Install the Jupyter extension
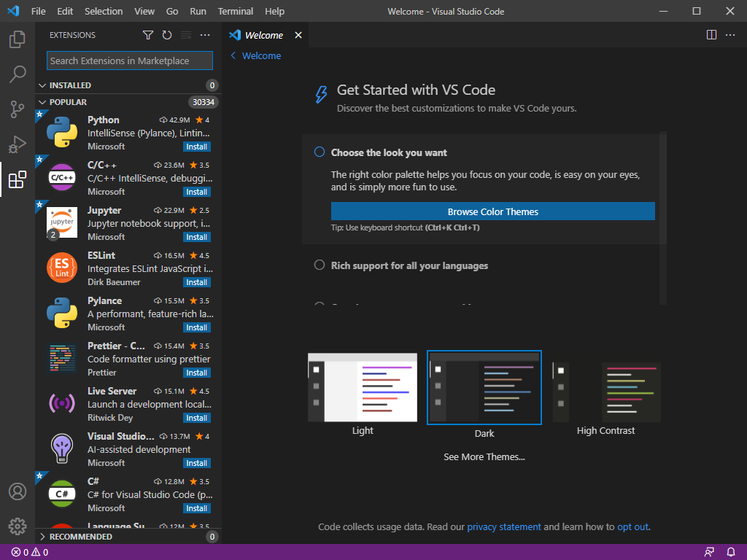This screenshot has height=560, width=747. click(x=197, y=237)
